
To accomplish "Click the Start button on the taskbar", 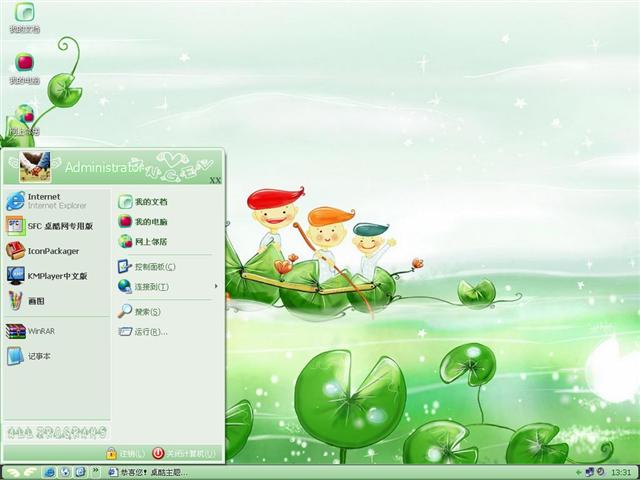I will [21, 473].
